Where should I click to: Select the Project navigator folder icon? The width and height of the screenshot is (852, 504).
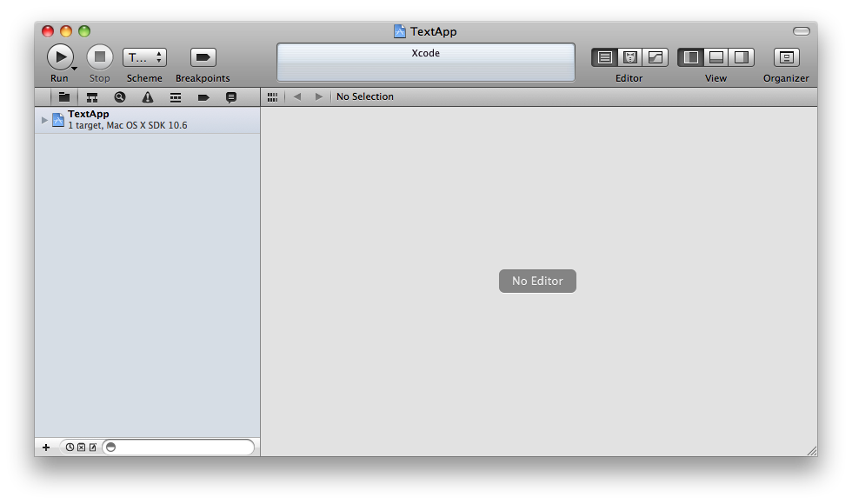point(64,97)
